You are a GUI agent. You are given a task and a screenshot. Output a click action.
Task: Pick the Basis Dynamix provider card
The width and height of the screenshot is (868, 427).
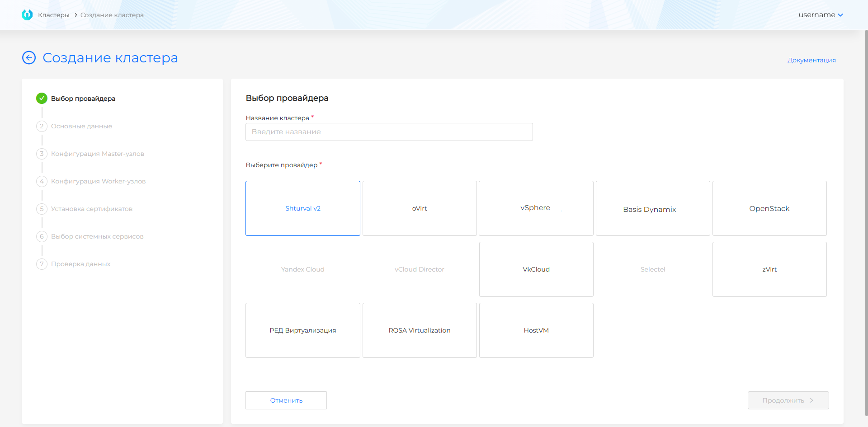point(653,208)
